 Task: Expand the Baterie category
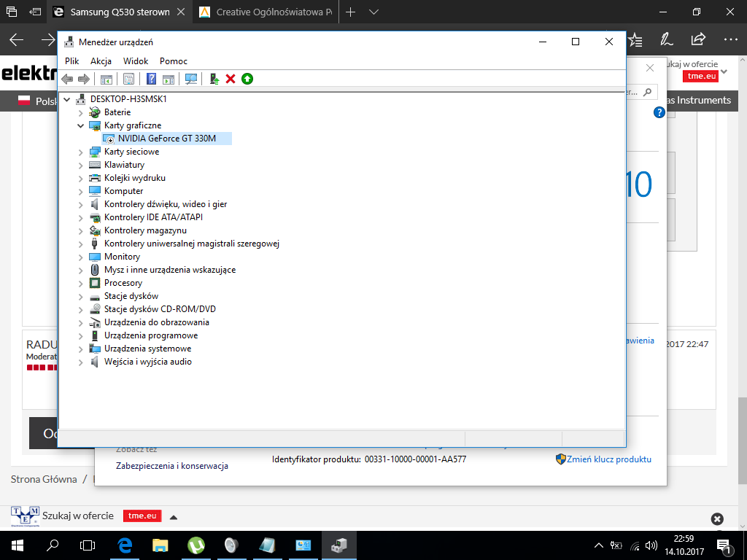(x=80, y=113)
